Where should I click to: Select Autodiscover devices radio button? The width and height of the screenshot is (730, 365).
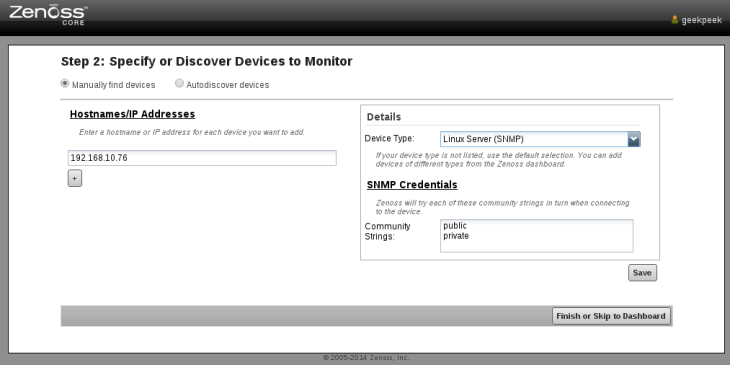[x=179, y=84]
